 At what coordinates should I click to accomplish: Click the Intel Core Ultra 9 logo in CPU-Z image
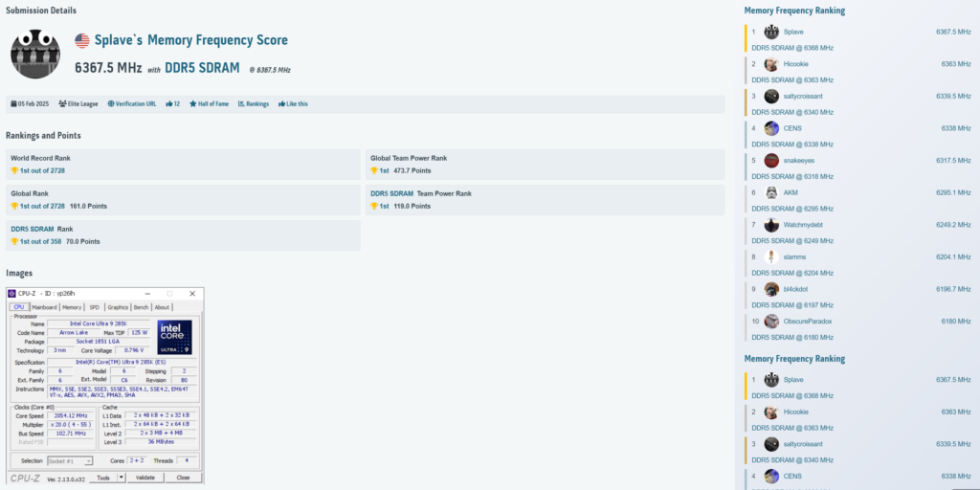(x=174, y=338)
